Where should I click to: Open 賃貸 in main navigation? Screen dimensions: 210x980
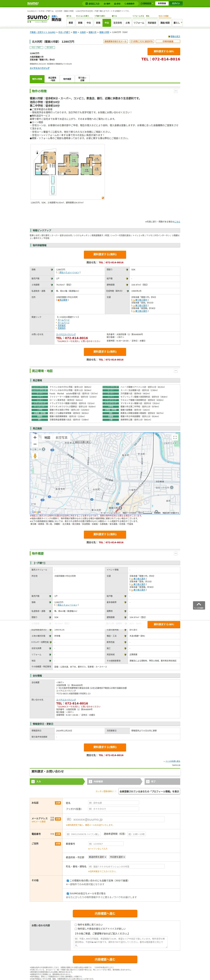pyautogui.click(x=70, y=23)
